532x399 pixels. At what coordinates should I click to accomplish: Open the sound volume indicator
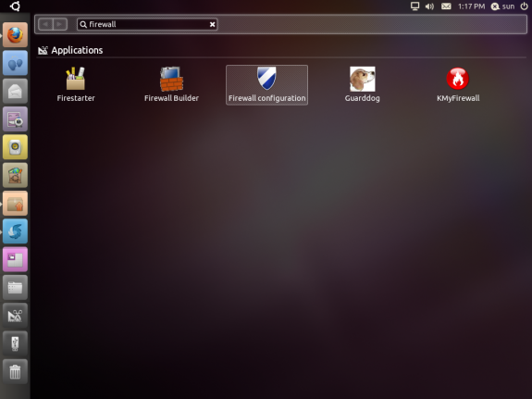tap(429, 6)
